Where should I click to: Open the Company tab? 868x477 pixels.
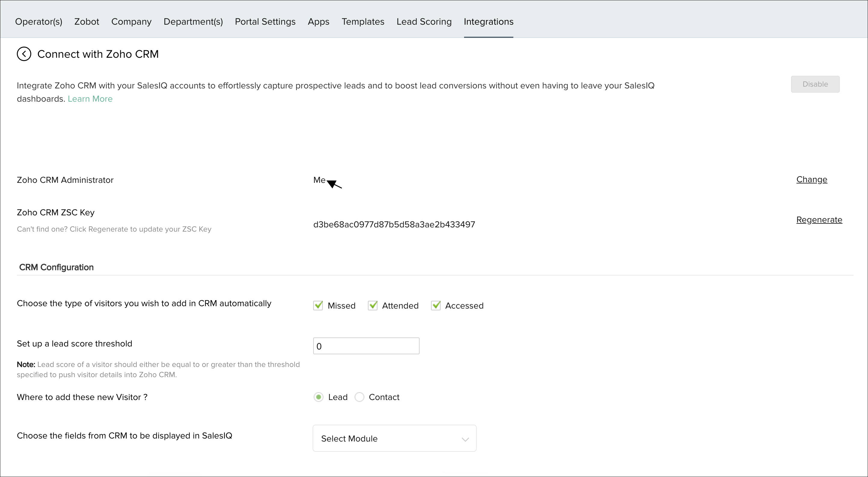click(131, 22)
